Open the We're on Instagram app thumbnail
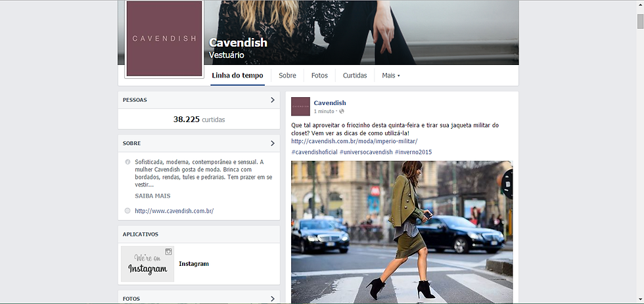Viewport: 644px width, 304px height. click(x=147, y=264)
